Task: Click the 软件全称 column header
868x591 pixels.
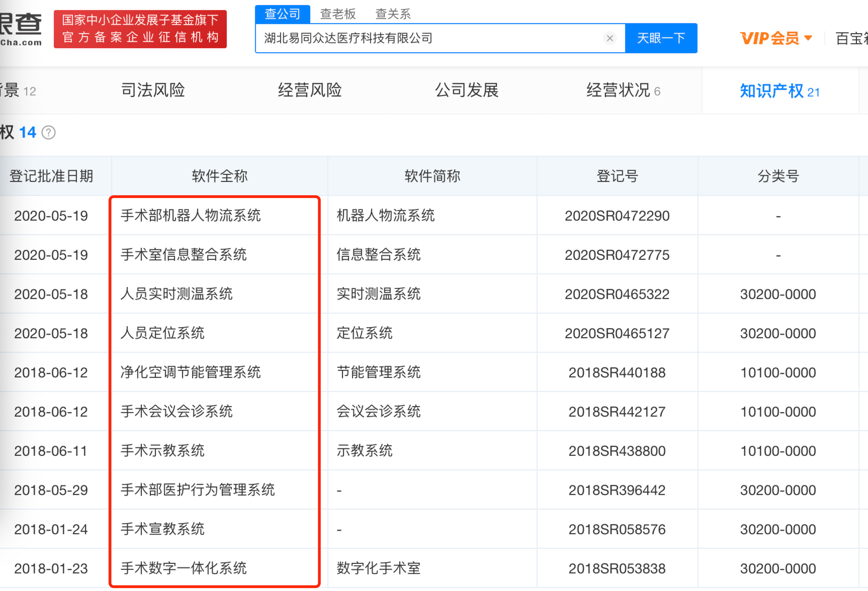Action: point(220,176)
